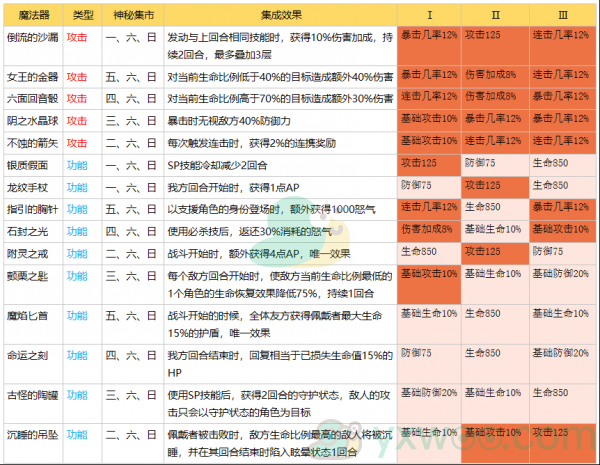
Task: Select the item name '银质假面'
Action: [x=28, y=165]
